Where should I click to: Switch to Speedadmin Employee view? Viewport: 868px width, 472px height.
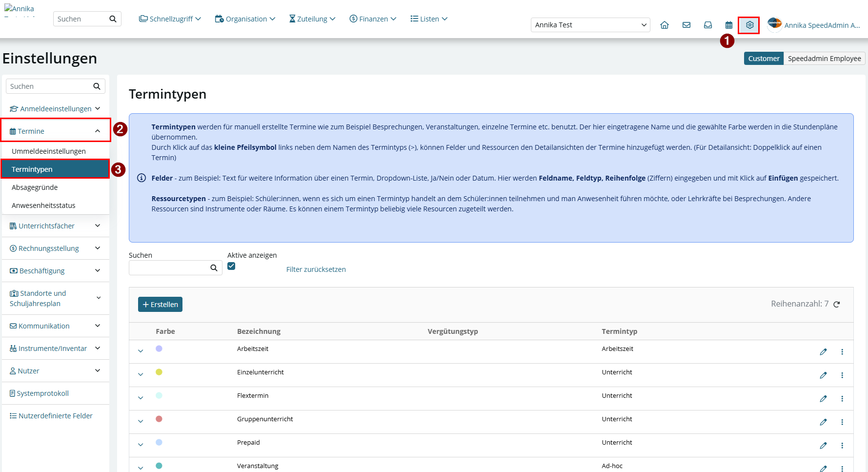tap(824, 59)
